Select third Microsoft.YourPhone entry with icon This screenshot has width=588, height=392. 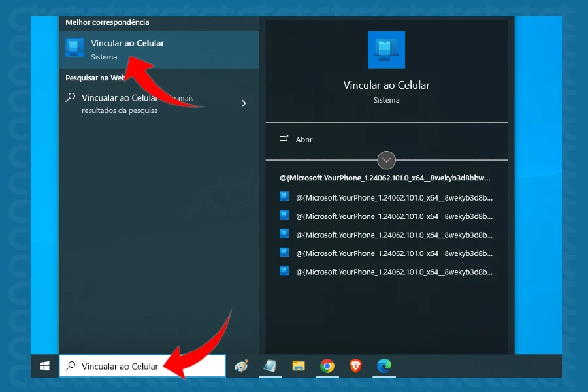click(386, 235)
